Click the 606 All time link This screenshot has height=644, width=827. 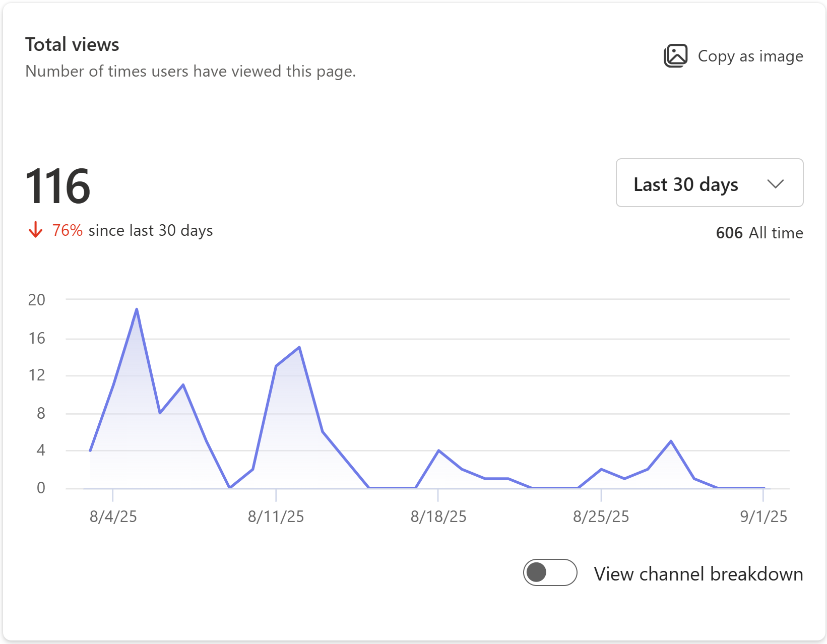(760, 233)
